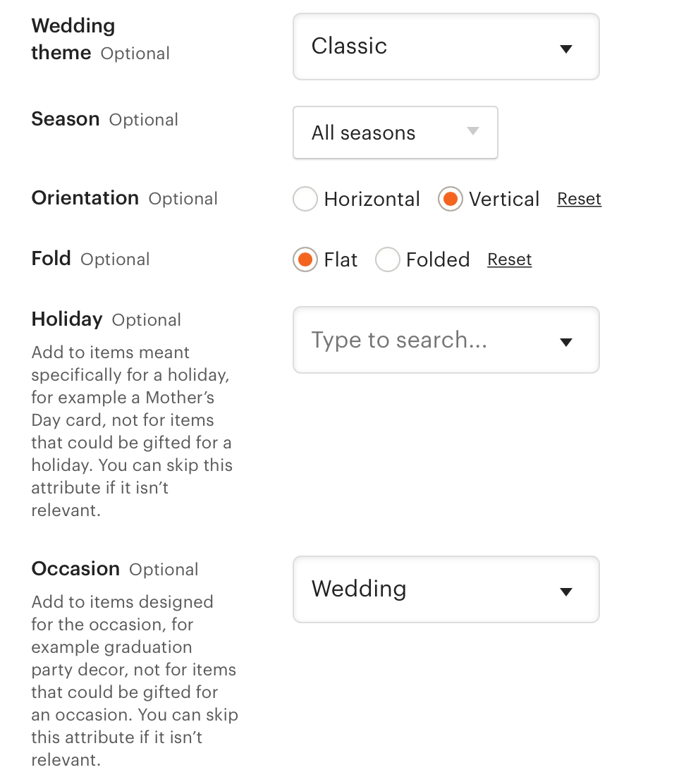Click the Occasion attribute label

pos(75,569)
